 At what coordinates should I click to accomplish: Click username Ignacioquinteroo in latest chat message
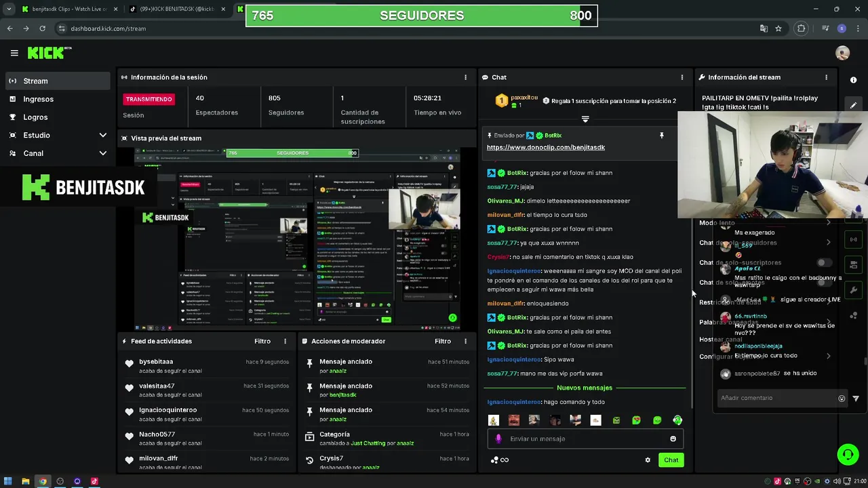514,402
